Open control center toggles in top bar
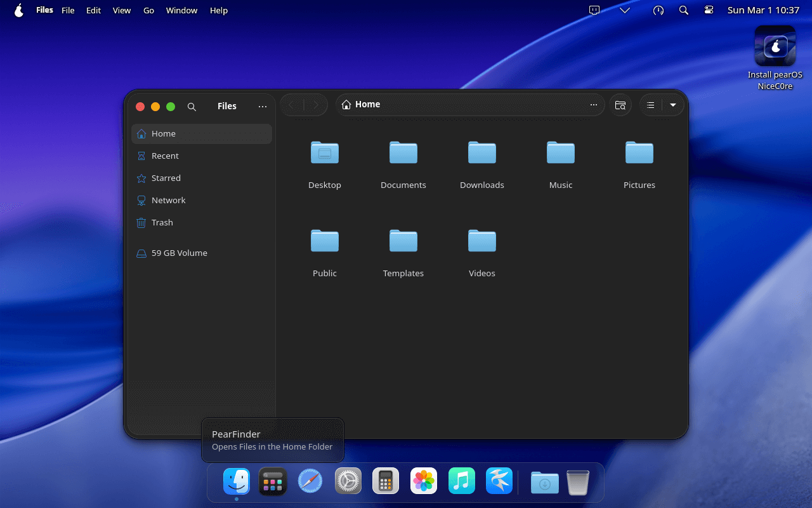Viewport: 812px width, 508px height. tap(709, 10)
